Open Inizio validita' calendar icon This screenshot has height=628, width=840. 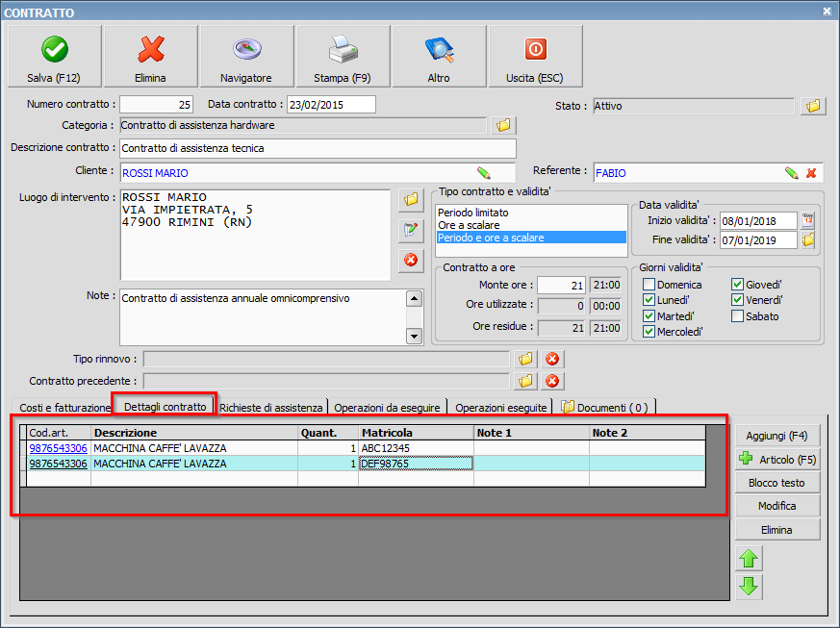(x=808, y=220)
